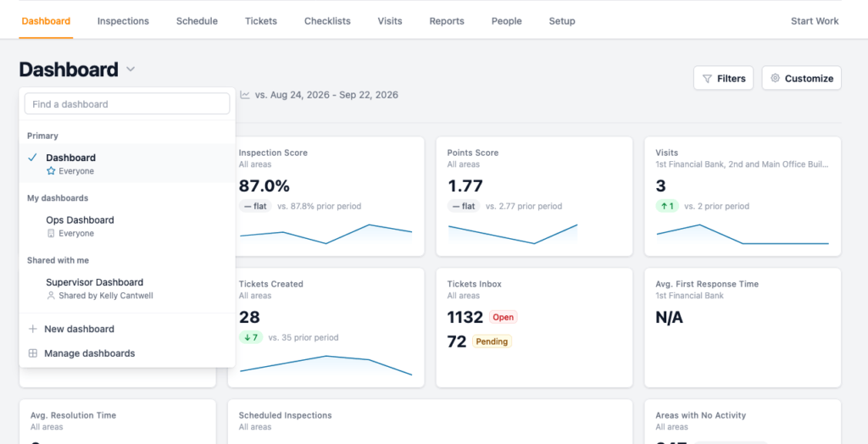
Task: Click flat badge under 1.77
Action: click(x=464, y=206)
